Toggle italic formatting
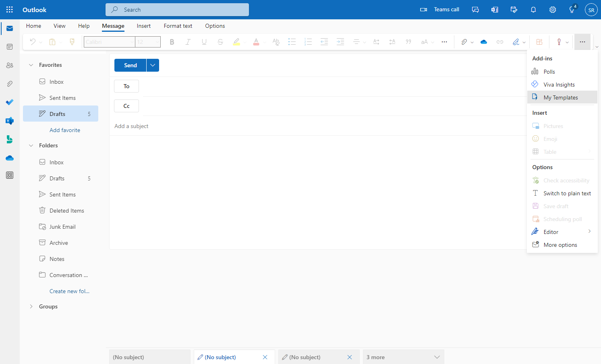Image resolution: width=601 pixels, height=364 pixels. pyautogui.click(x=188, y=42)
